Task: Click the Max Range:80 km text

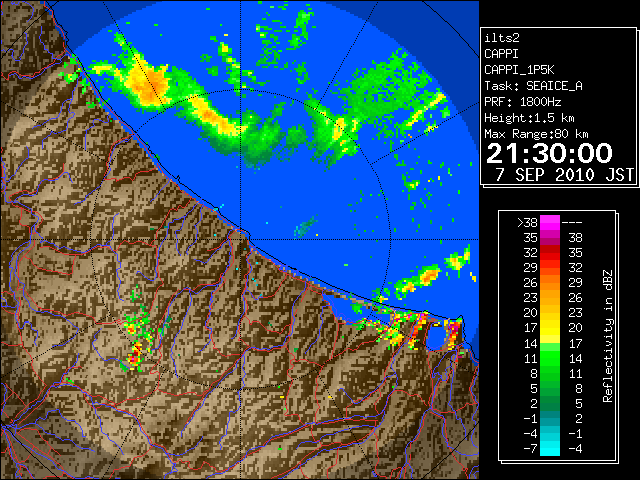Action: click(x=536, y=134)
